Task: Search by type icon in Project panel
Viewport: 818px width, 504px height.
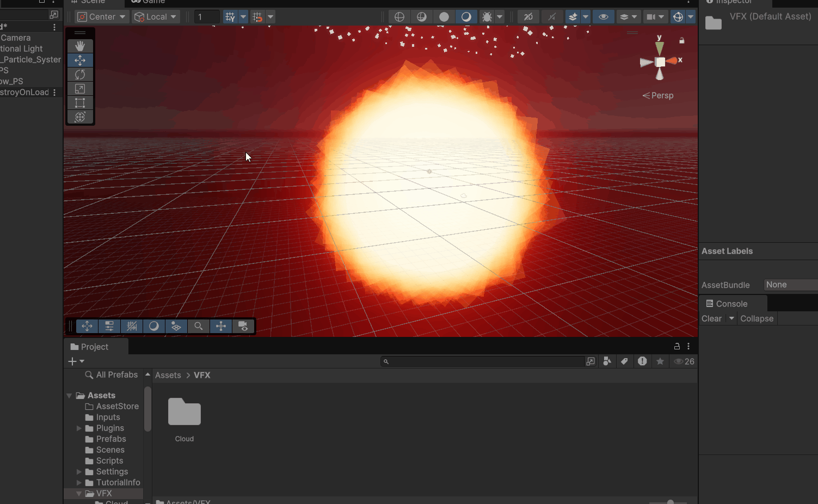Action: pos(607,361)
